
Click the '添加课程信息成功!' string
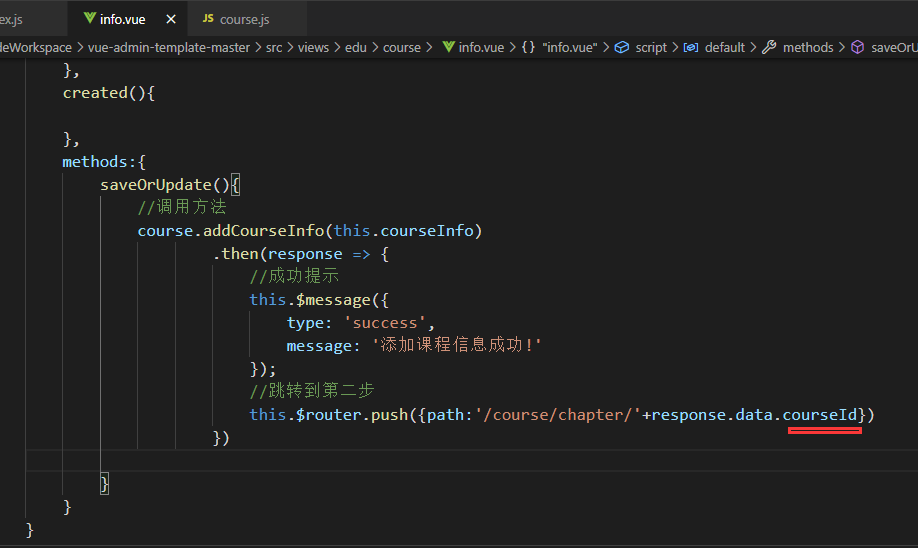456,345
